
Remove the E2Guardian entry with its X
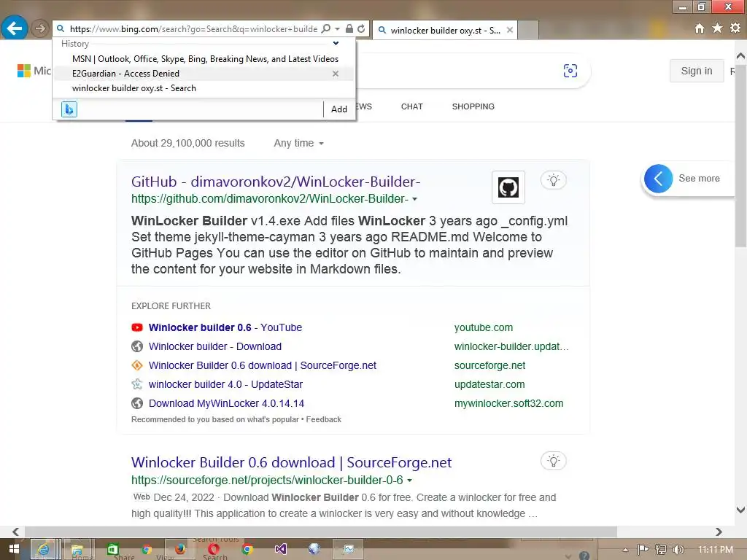[x=336, y=74]
